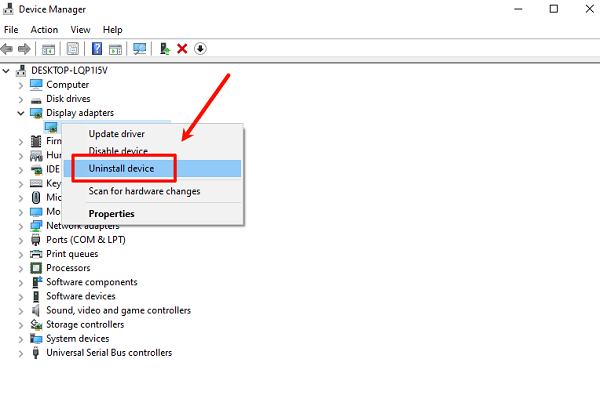Expand the Universal Serial Bus controllers category
Screen dimensions: 600x413
pyautogui.click(x=21, y=354)
